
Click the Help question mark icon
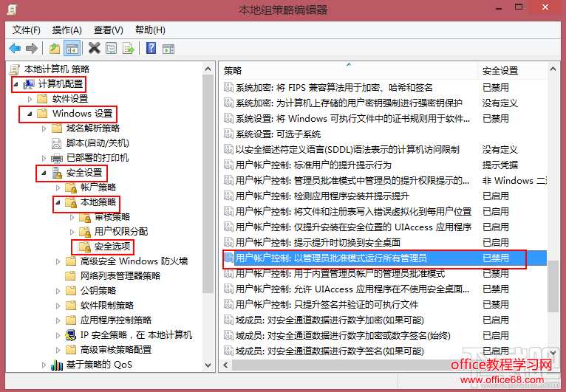click(x=151, y=48)
